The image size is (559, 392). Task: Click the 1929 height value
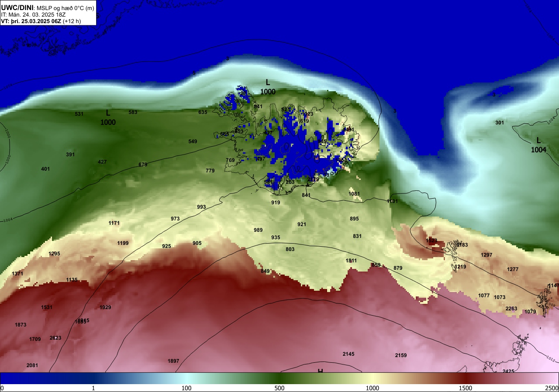point(105,307)
